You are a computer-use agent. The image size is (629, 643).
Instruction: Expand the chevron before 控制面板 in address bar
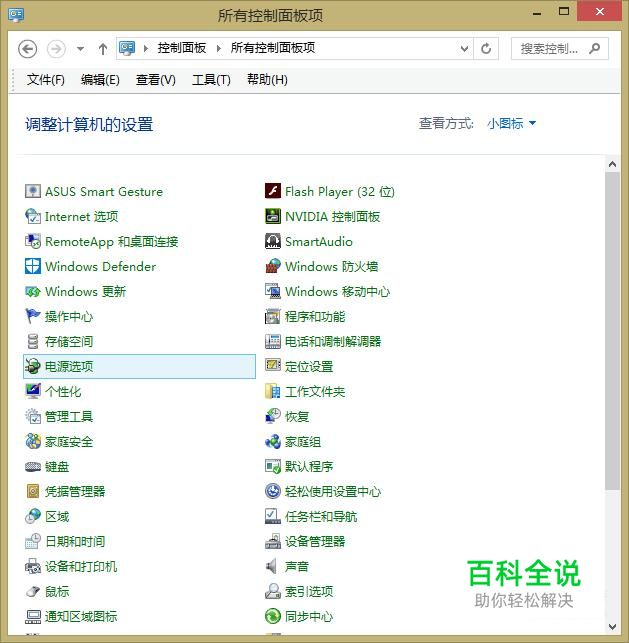coord(146,48)
